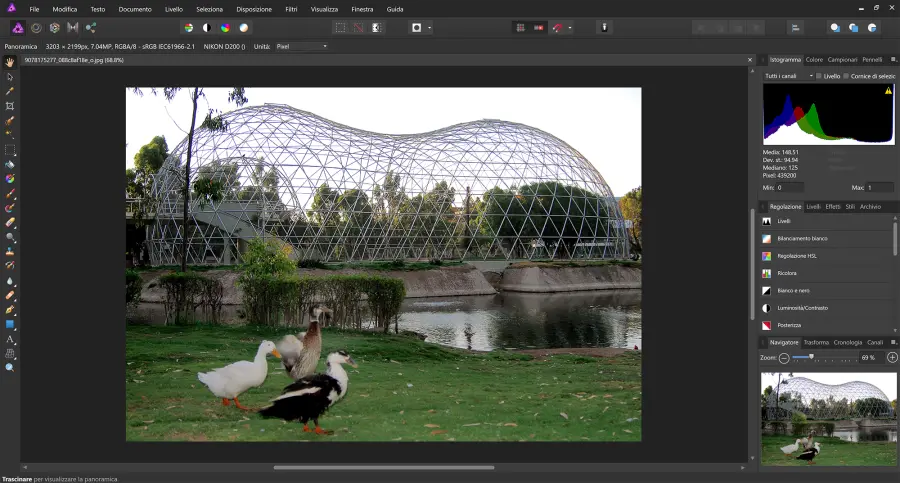Click the Navigator zoom out minus button

pos(784,357)
